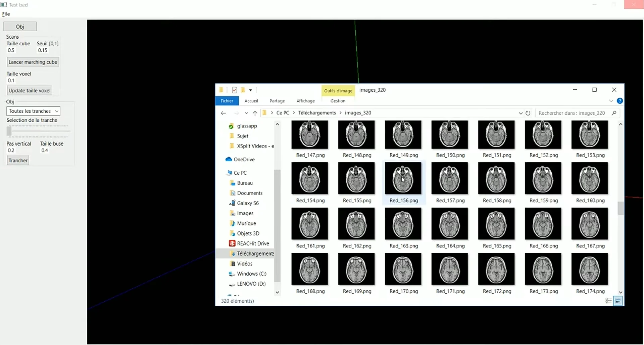644x345 pixels.
Task: Click the file list scrollbar down arrow
Action: point(621,293)
